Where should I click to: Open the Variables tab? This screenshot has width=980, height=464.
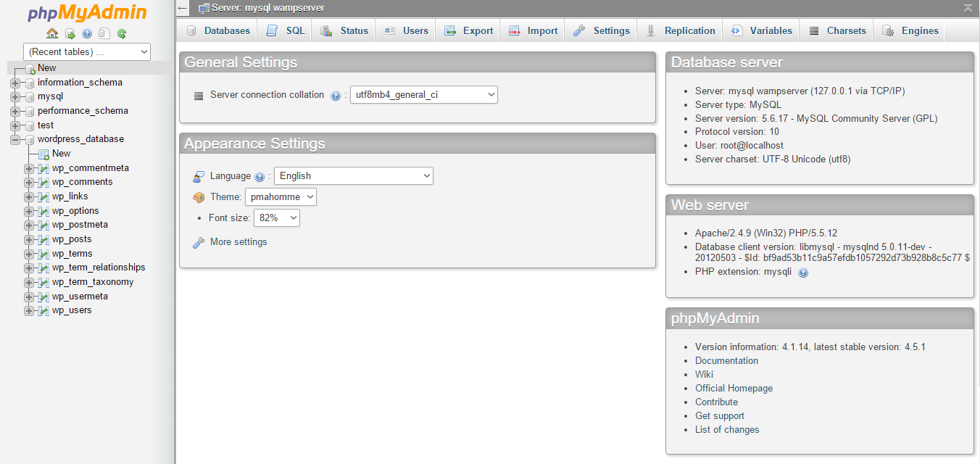click(x=761, y=30)
